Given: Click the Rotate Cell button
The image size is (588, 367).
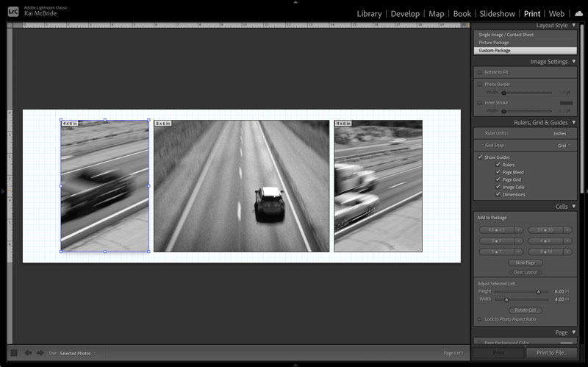Looking at the screenshot, I should [x=525, y=310].
